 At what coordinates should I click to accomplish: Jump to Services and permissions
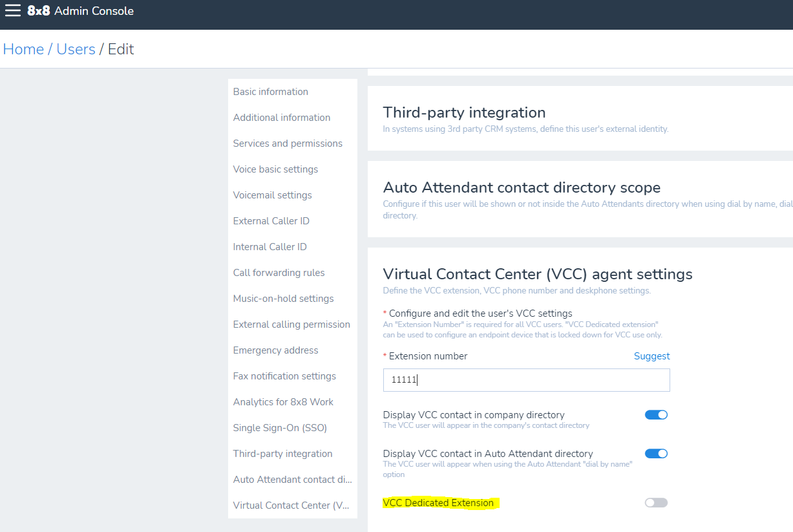(288, 144)
